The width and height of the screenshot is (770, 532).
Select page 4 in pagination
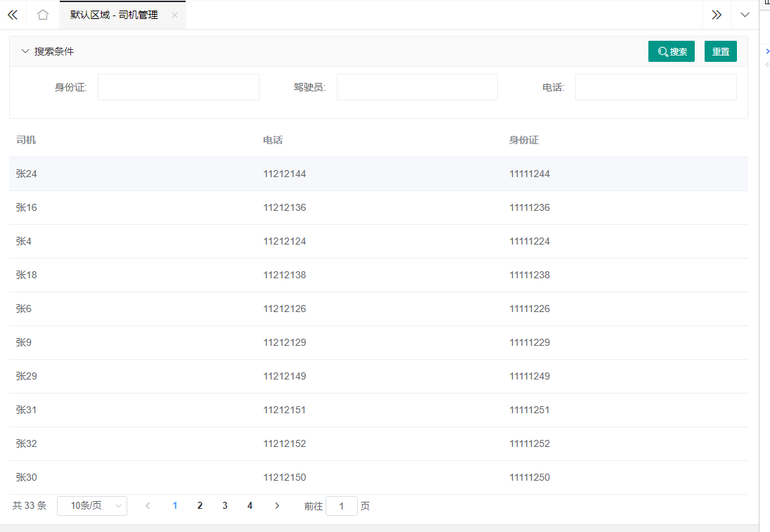click(250, 505)
